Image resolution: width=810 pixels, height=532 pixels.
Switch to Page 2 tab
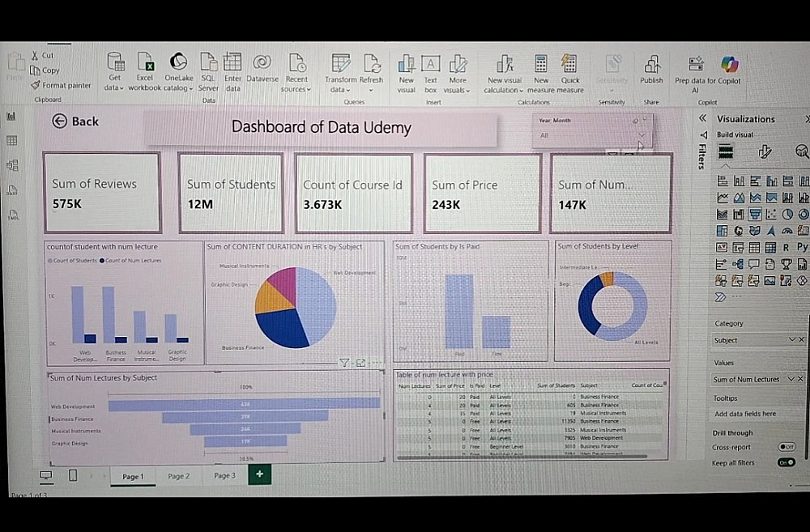[179, 475]
